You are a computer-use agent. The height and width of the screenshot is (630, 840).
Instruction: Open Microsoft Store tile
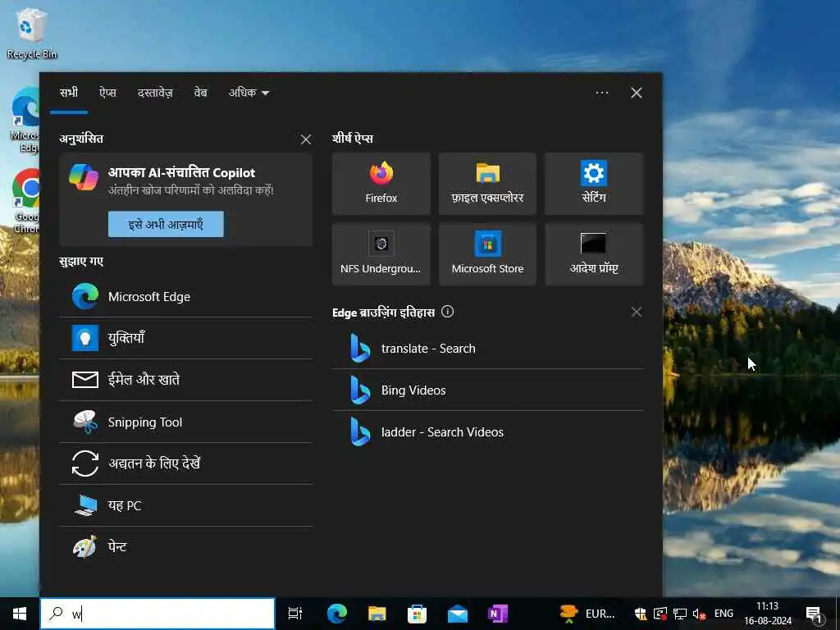coord(487,254)
